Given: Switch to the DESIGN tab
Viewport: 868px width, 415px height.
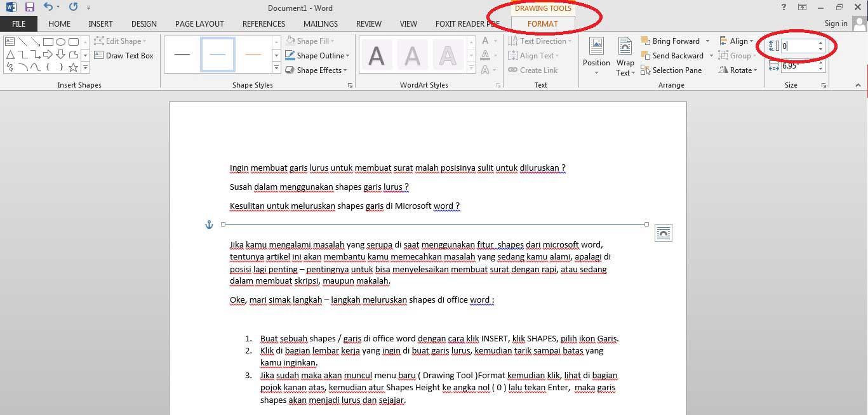Looking at the screenshot, I should [x=144, y=23].
